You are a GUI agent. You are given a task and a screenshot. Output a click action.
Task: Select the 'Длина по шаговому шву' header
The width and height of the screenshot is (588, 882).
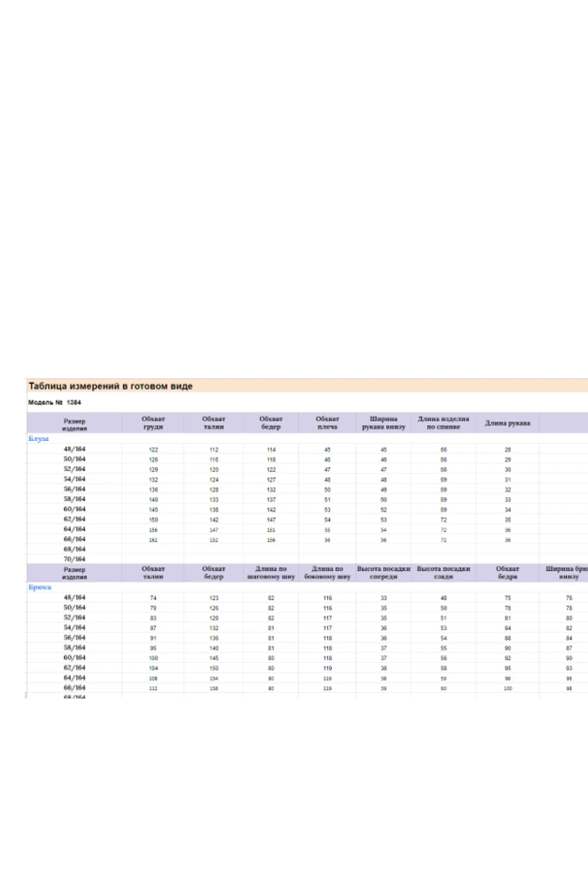271,572
